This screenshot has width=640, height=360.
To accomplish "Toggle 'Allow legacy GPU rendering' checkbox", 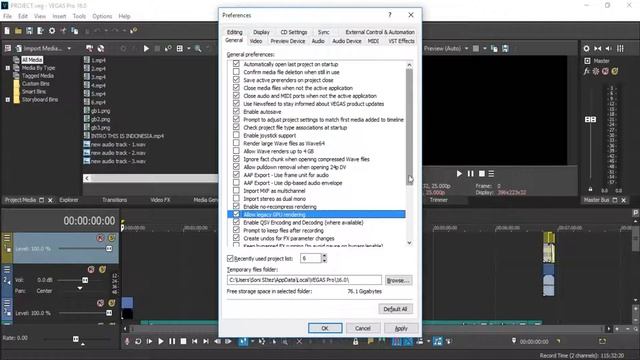I will click(236, 214).
